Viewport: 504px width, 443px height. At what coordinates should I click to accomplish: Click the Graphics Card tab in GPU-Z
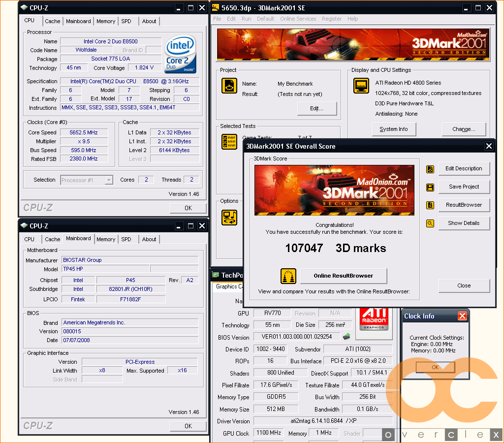229,286
